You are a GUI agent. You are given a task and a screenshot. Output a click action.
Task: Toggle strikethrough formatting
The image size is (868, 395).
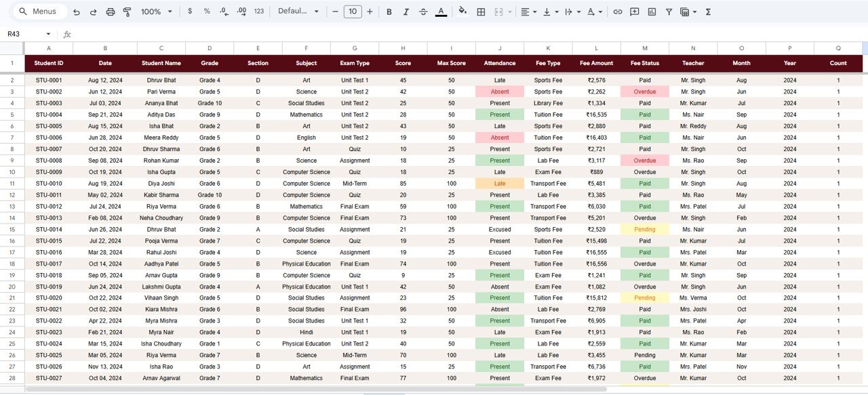click(424, 12)
